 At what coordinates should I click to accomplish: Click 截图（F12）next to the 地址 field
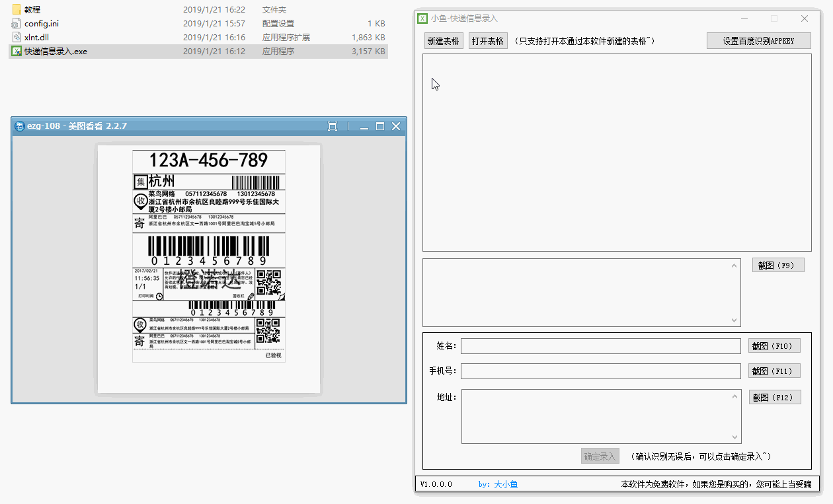[x=774, y=398]
